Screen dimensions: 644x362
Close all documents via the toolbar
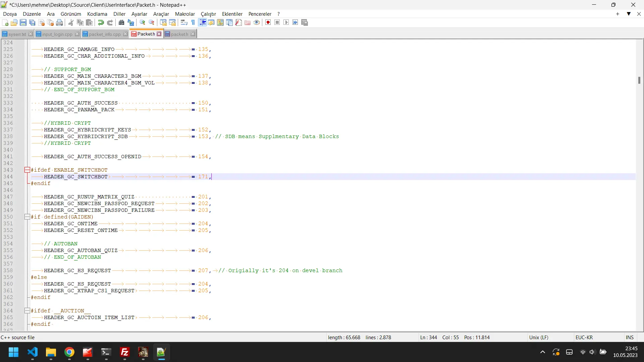[x=51, y=22]
